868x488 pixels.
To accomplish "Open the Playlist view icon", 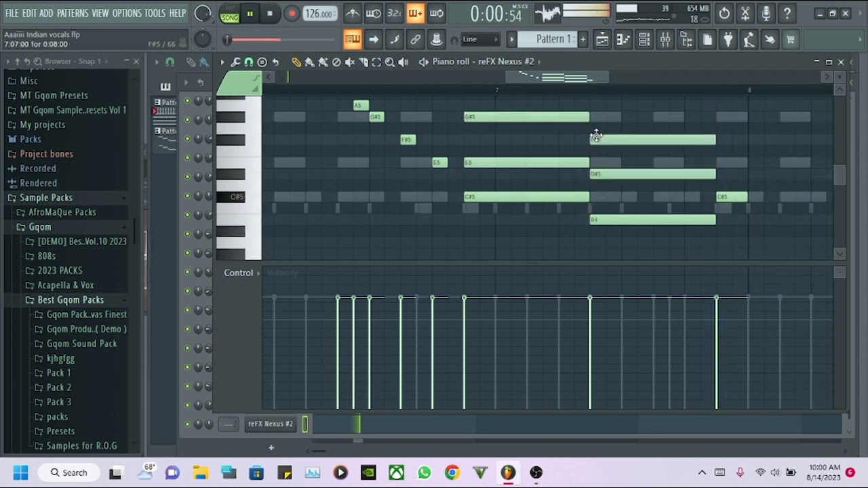I will click(602, 40).
